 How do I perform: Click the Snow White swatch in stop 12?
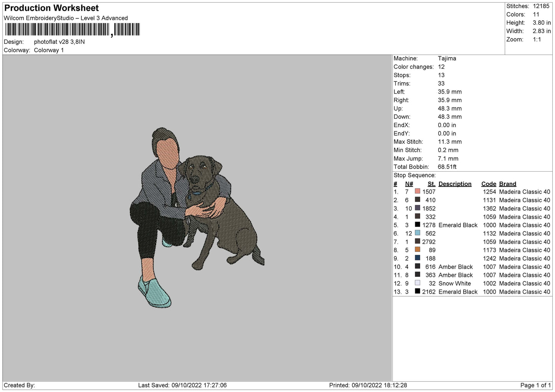[x=417, y=283]
